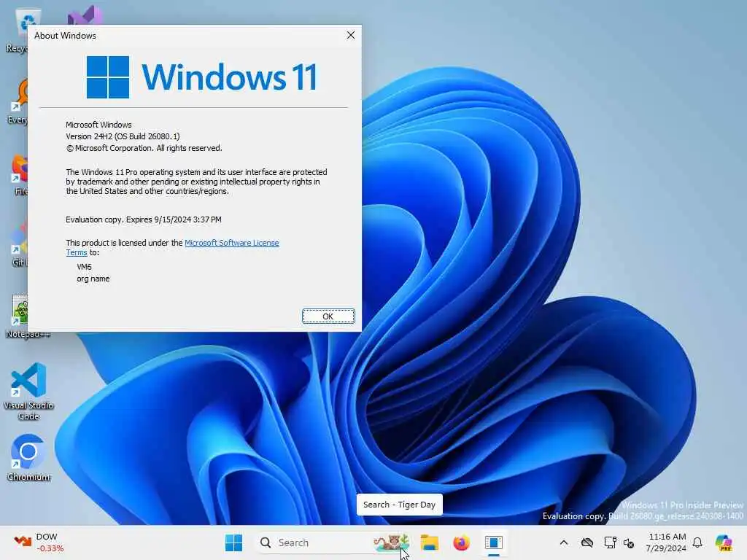
Task: Click OK in the About Windows dialog
Action: (x=328, y=316)
